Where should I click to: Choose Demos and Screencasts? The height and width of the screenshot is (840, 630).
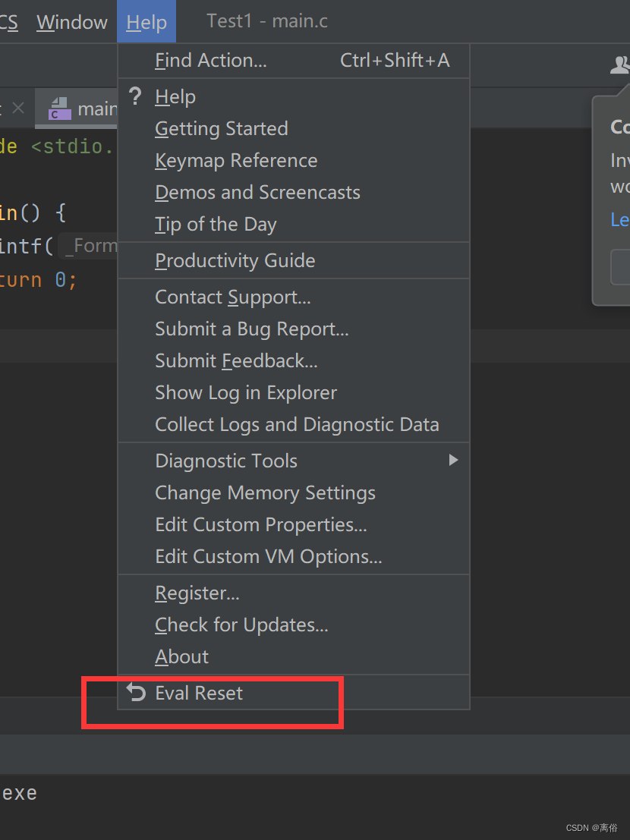[294, 192]
